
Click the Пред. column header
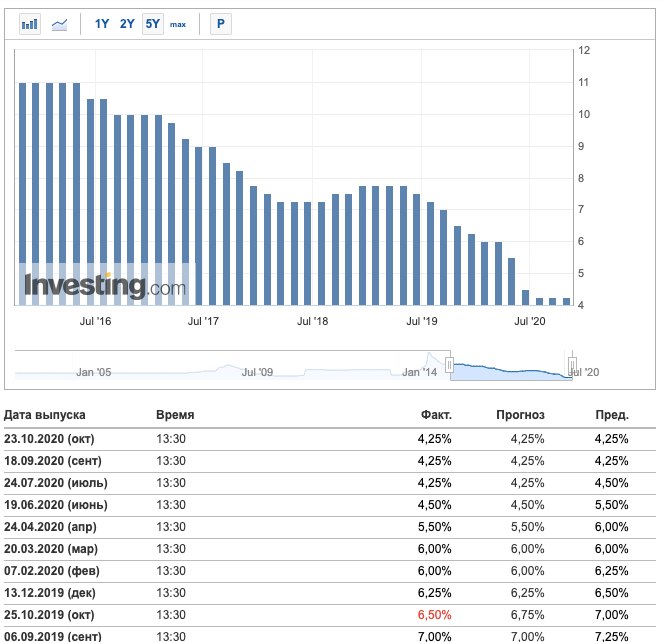click(x=612, y=415)
